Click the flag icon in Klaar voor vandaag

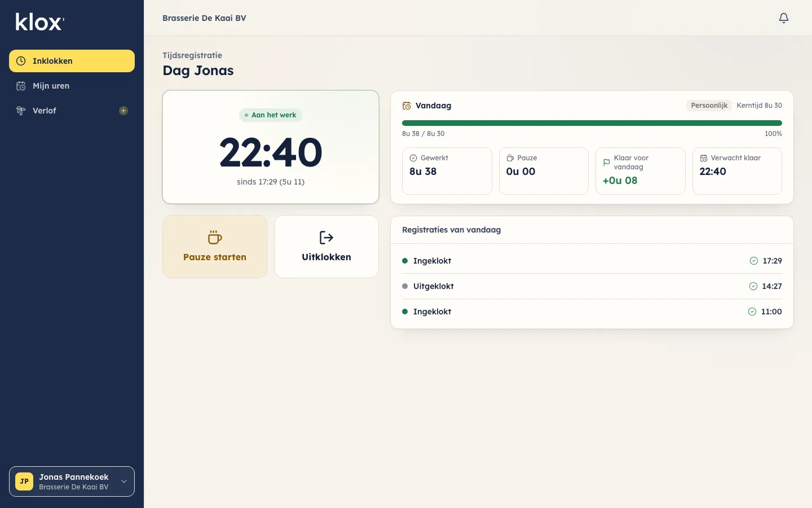pos(607,163)
